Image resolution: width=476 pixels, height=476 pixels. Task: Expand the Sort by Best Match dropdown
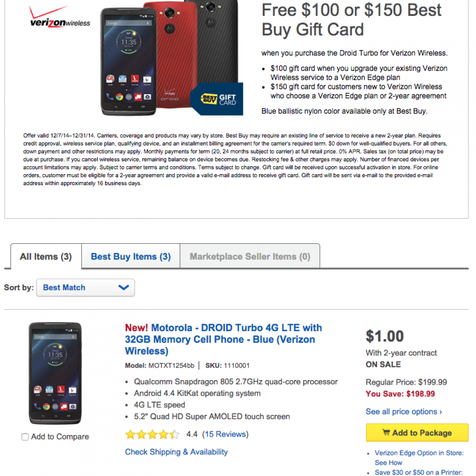pyautogui.click(x=85, y=288)
